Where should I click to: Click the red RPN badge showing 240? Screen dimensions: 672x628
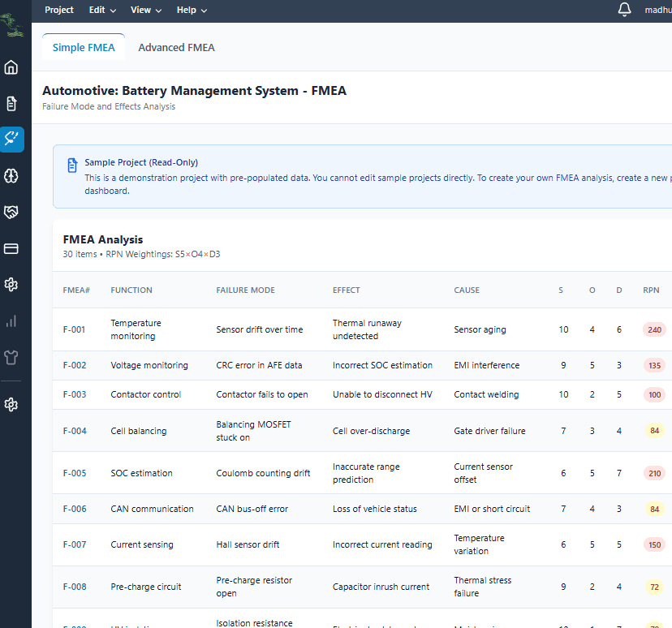point(654,329)
